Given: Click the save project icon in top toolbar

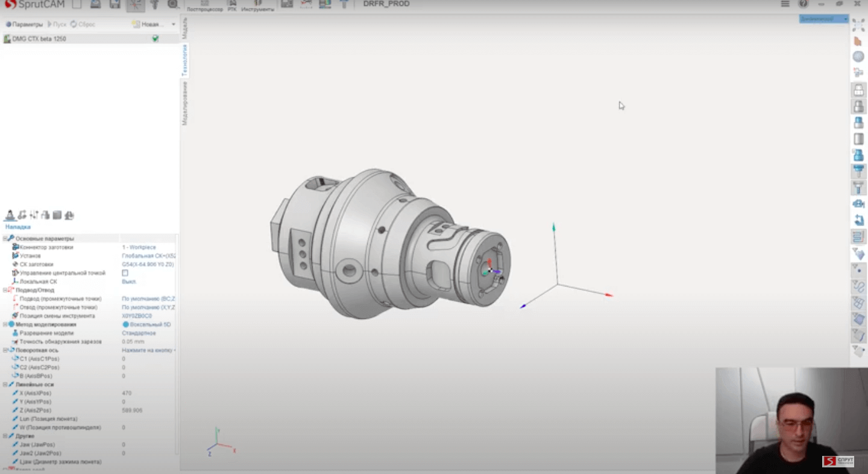Looking at the screenshot, I should coord(115,4).
